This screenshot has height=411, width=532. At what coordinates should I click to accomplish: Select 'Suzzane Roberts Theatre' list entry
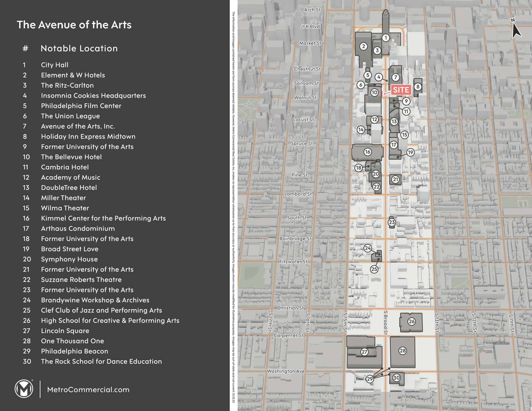click(x=81, y=279)
